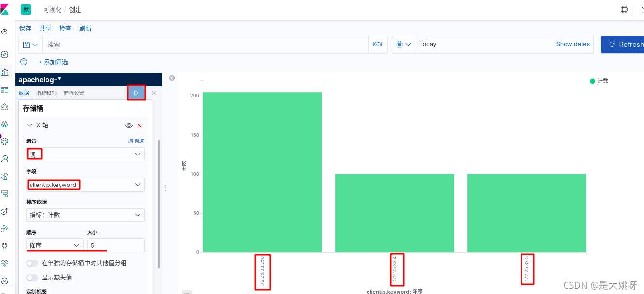Discard changes with the gray X
644x294 pixels.
click(153, 93)
